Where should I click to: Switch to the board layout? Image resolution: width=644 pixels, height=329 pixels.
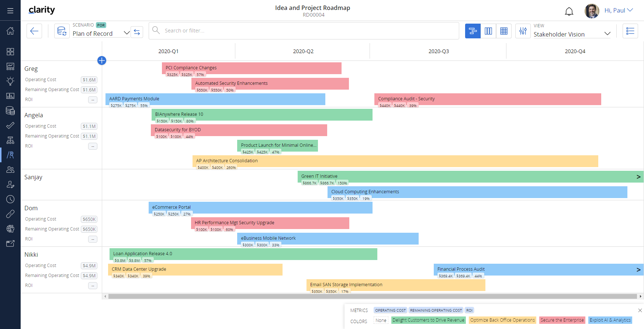[488, 31]
